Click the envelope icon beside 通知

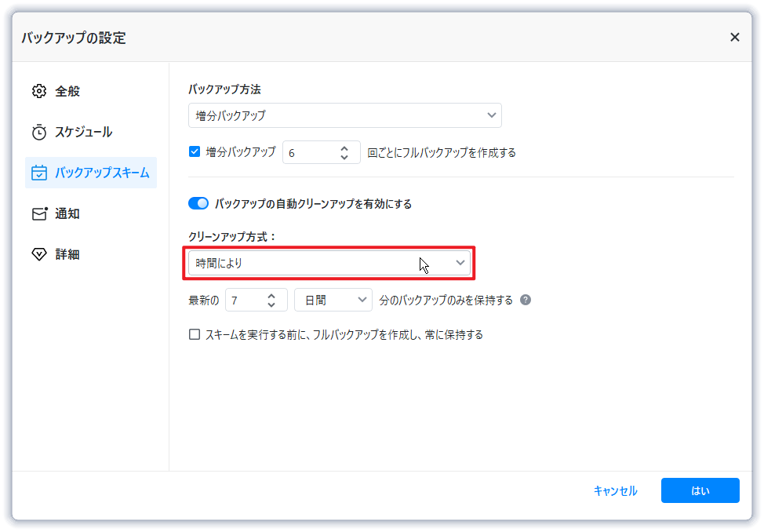point(39,213)
